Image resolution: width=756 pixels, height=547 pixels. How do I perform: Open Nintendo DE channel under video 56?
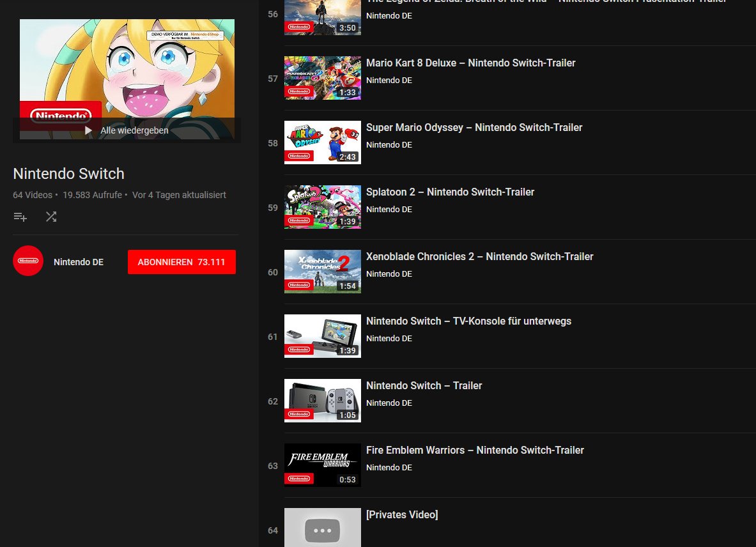tap(389, 16)
